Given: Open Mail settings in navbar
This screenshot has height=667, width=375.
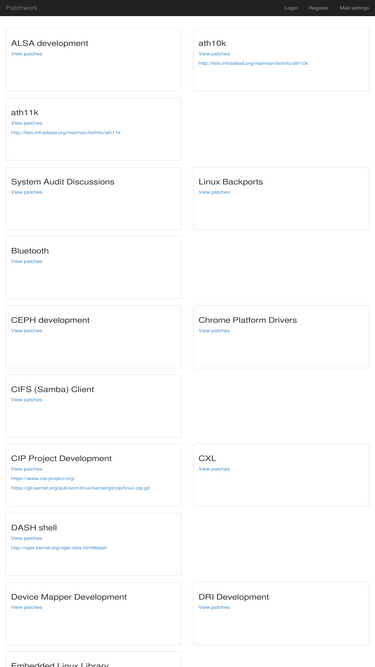Looking at the screenshot, I should pyautogui.click(x=354, y=8).
